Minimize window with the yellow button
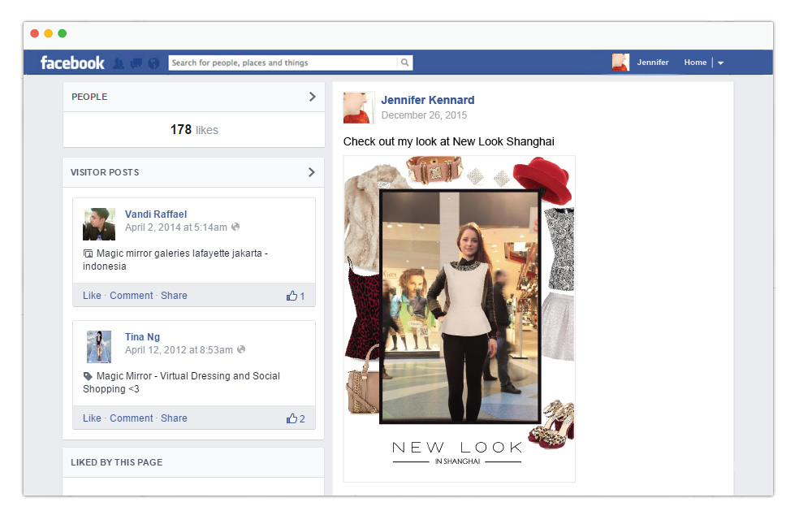Screen dimensions: 812x524 point(48,33)
